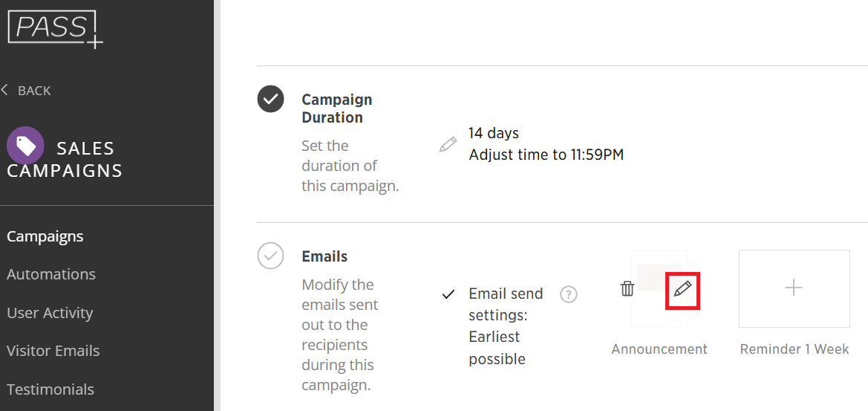The height and width of the screenshot is (411, 868).
Task: Open the Email send settings help icon
Action: (x=568, y=294)
